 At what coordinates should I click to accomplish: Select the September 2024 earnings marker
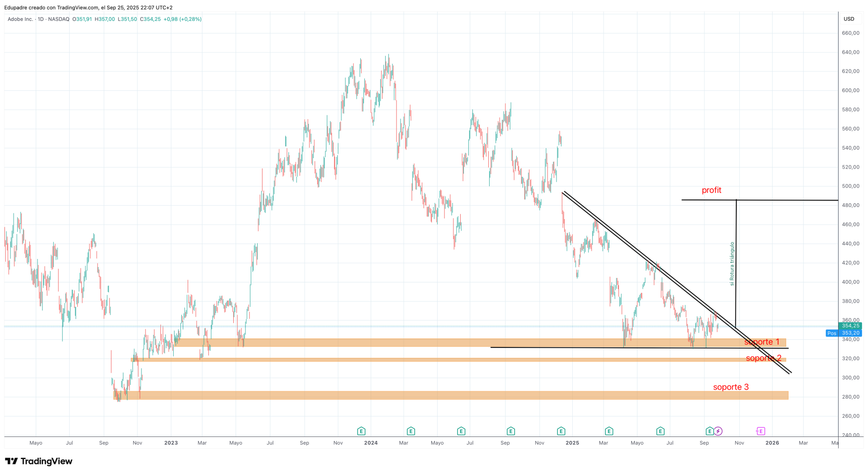click(x=510, y=431)
